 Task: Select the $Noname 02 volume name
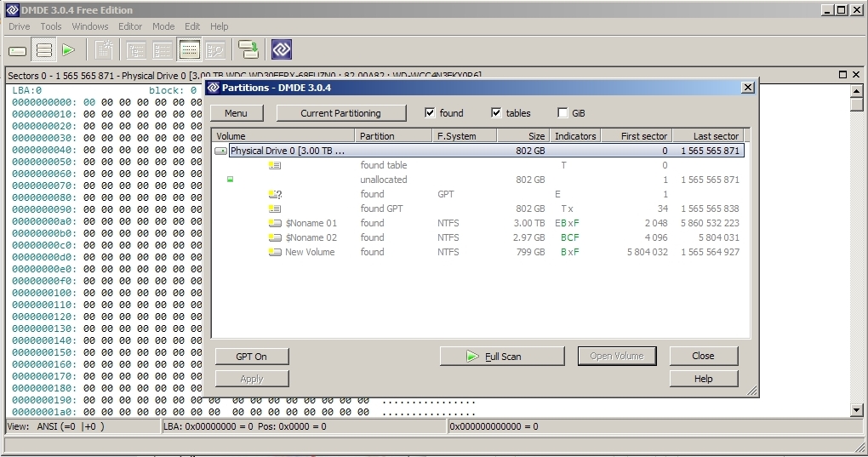311,237
